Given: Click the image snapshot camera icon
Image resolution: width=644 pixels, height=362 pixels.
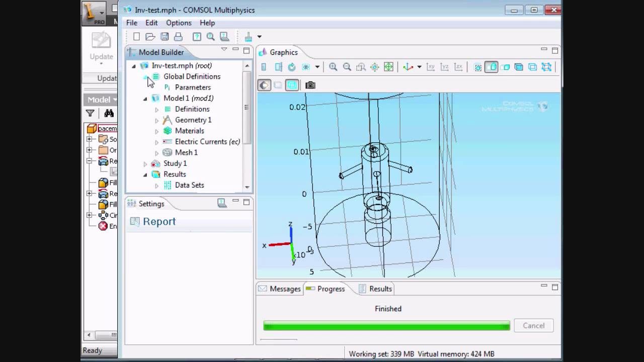Looking at the screenshot, I should coord(310,85).
